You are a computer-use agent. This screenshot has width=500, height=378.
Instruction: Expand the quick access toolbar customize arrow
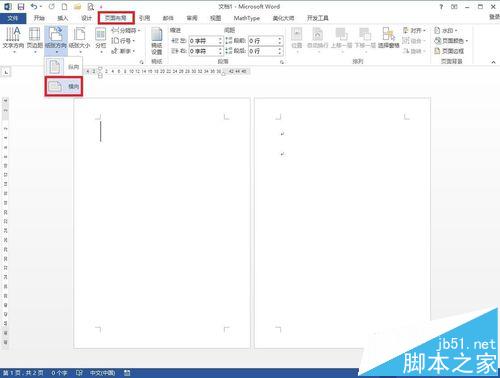pyautogui.click(x=101, y=7)
